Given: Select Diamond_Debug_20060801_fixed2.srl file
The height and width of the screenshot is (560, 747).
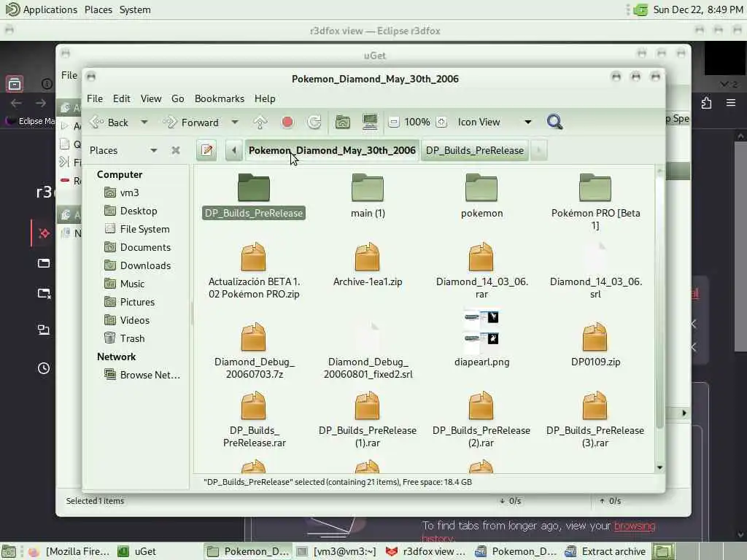Looking at the screenshot, I should tap(368, 351).
